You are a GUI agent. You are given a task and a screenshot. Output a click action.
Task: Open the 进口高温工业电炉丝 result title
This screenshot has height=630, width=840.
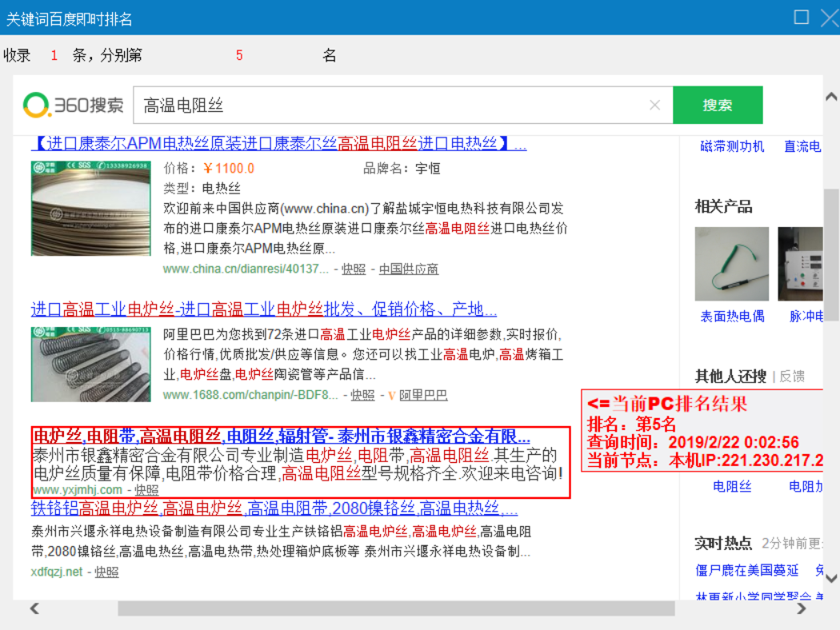[x=263, y=309]
